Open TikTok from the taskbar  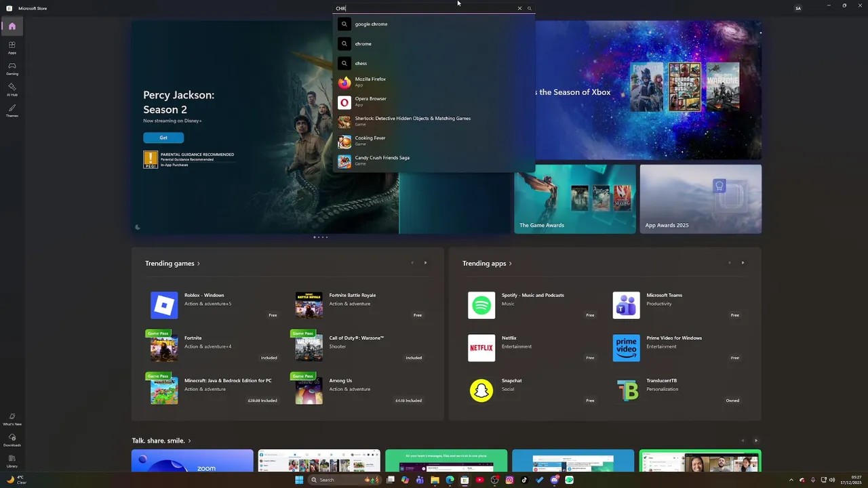tap(524, 480)
